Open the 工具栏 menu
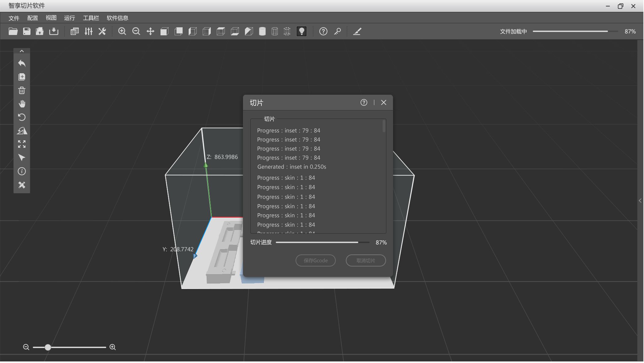This screenshot has height=363, width=644. click(91, 18)
